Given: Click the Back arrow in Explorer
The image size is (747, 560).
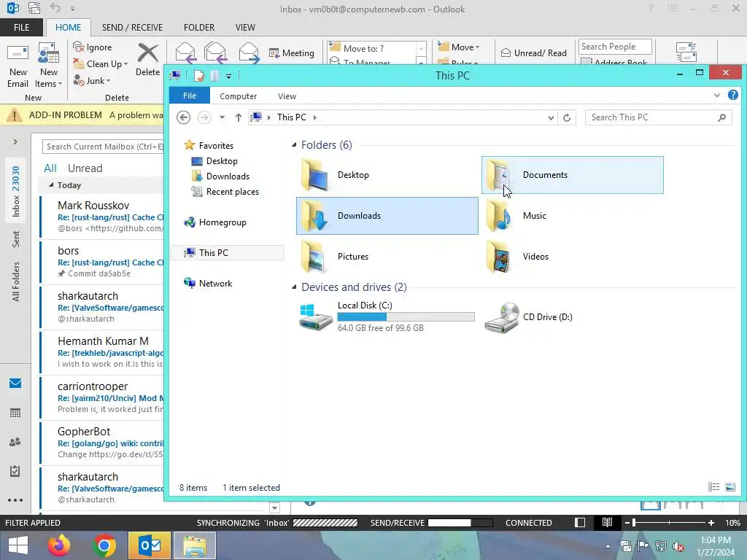Looking at the screenshot, I should 183,117.
